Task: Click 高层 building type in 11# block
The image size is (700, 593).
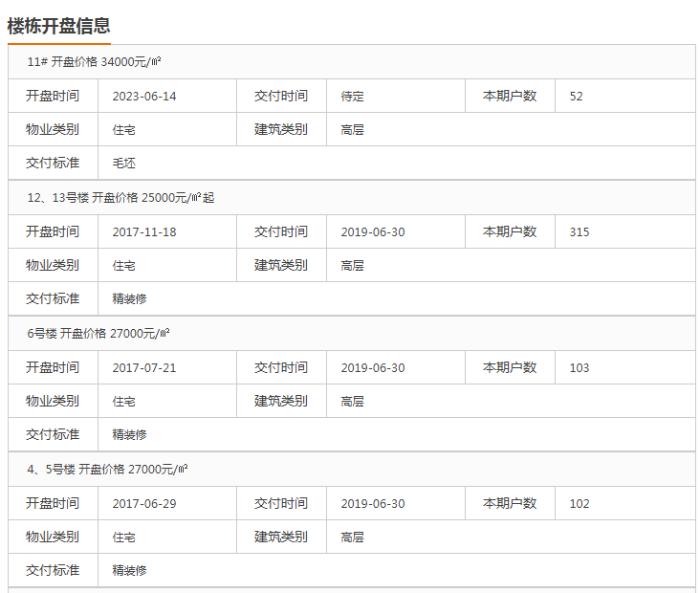Action: (352, 129)
